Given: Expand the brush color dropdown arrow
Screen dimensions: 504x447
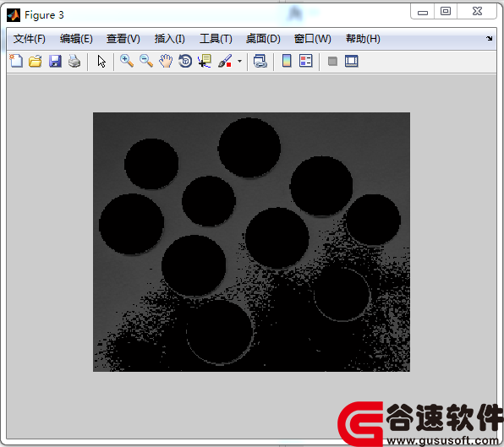Looking at the screenshot, I should 239,61.
